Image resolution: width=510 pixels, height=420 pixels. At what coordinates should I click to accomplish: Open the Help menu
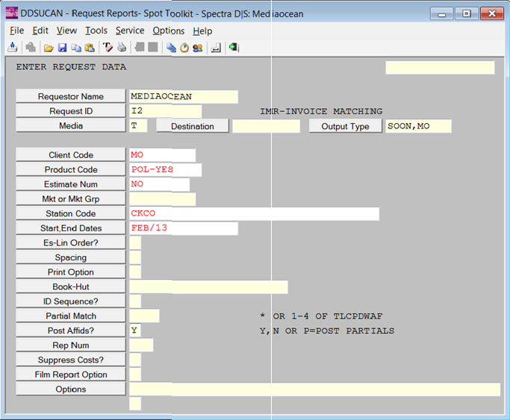(202, 31)
